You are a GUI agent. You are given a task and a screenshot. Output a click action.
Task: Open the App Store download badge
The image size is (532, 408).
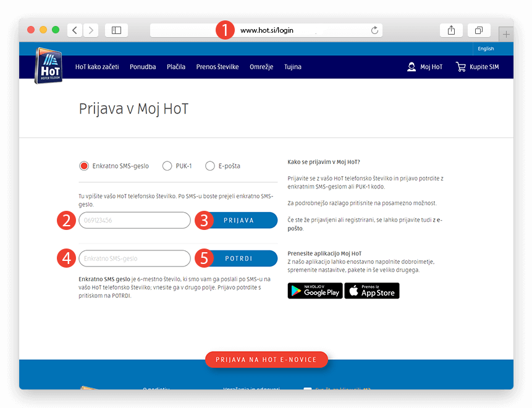point(372,291)
